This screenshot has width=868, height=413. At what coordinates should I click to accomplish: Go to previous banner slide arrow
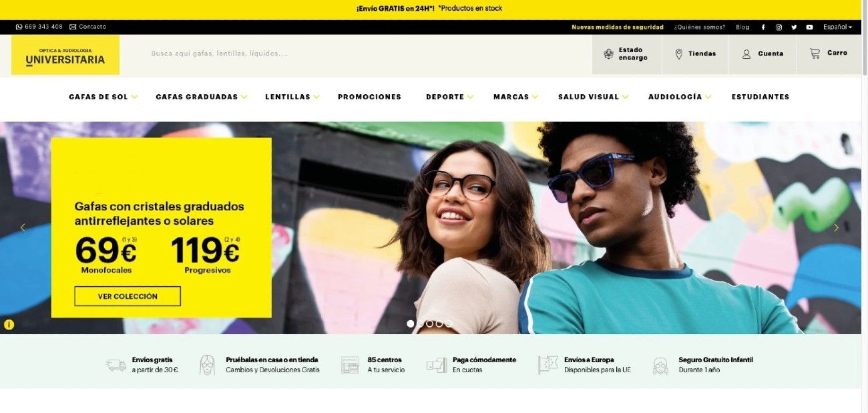point(23,228)
